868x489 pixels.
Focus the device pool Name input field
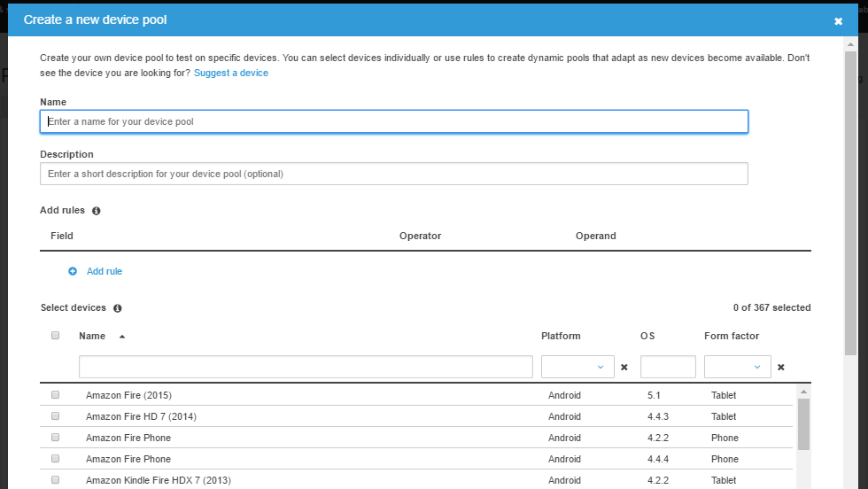coord(394,121)
